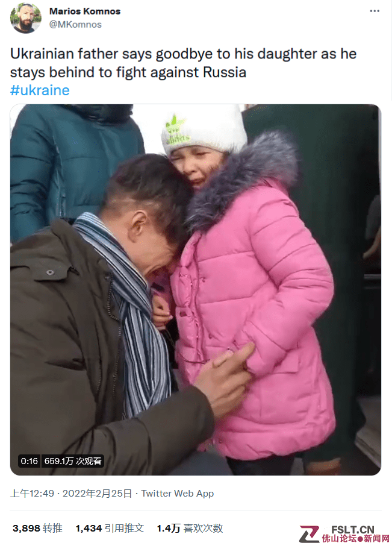Click the tweet line beginning 'Ukrainian father says'

click(184, 54)
